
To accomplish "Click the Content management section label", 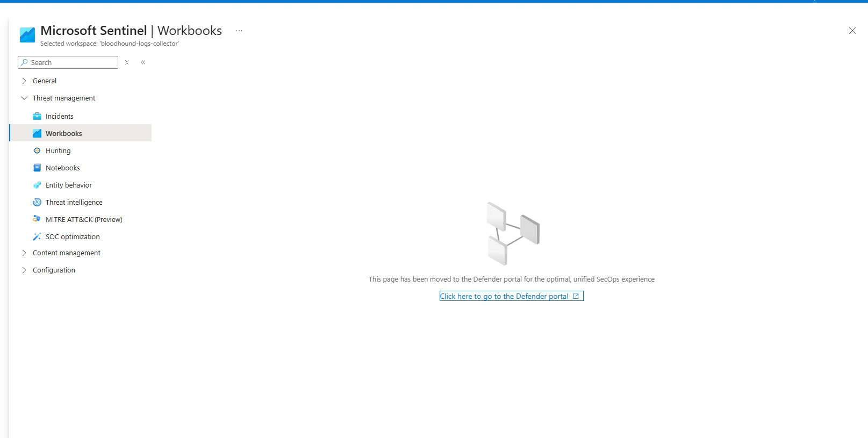I will [x=67, y=253].
